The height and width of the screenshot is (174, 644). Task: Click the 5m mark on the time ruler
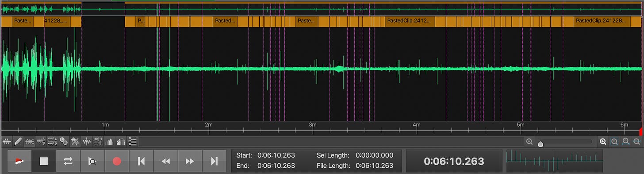coord(520,125)
